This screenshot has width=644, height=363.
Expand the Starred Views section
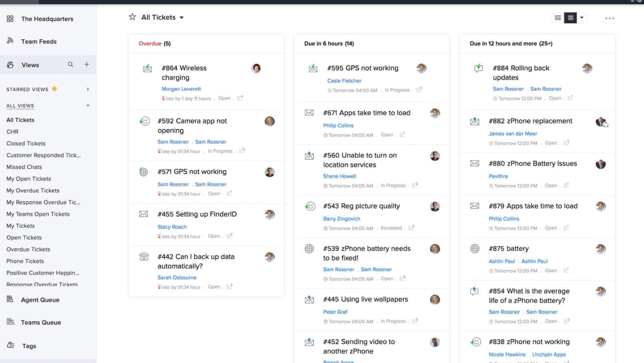coord(88,89)
